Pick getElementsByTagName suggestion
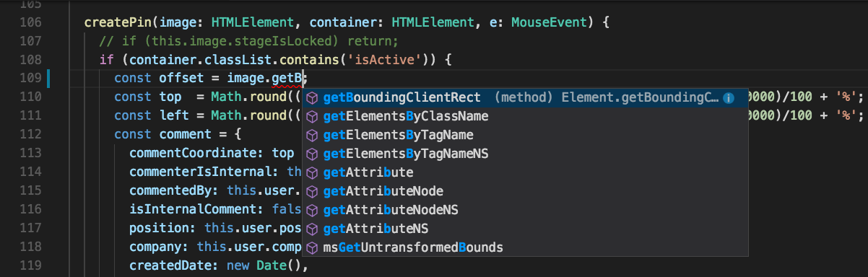868x277 pixels. click(525, 135)
